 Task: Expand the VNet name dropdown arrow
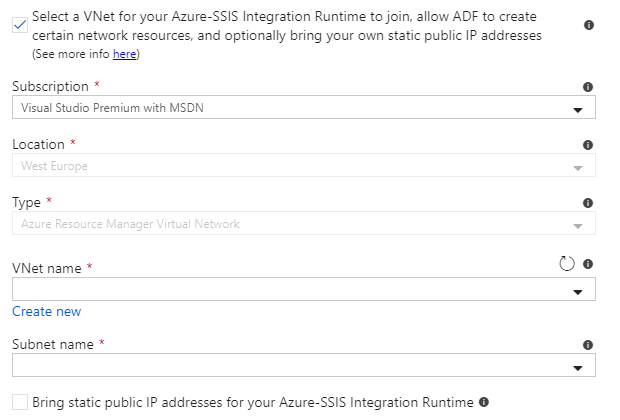[x=577, y=291]
